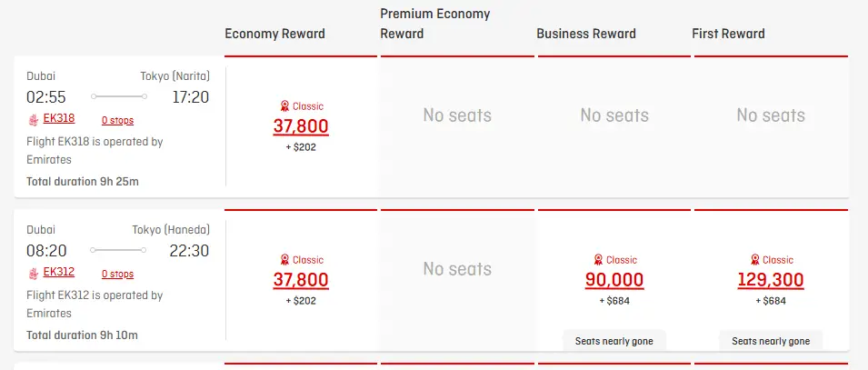Viewport: 868px width, 370px height.
Task: Choose 90,000 Business Reward fare
Action: coord(614,280)
